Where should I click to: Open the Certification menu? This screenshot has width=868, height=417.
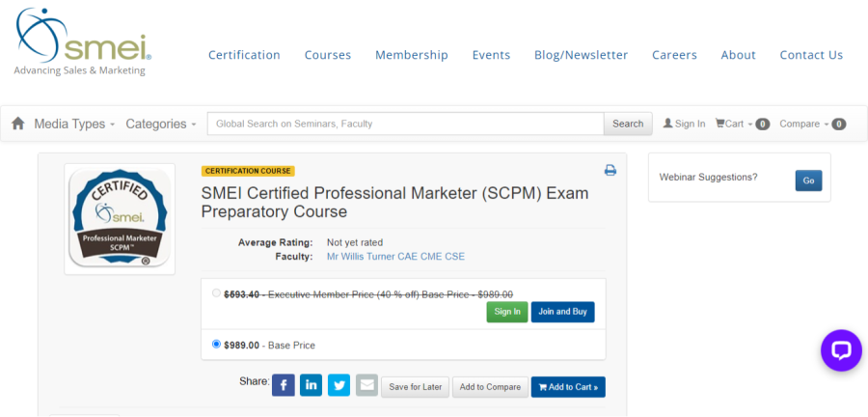click(244, 55)
